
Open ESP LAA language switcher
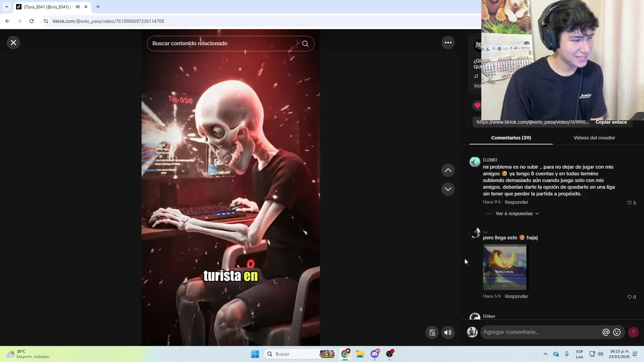point(580,354)
